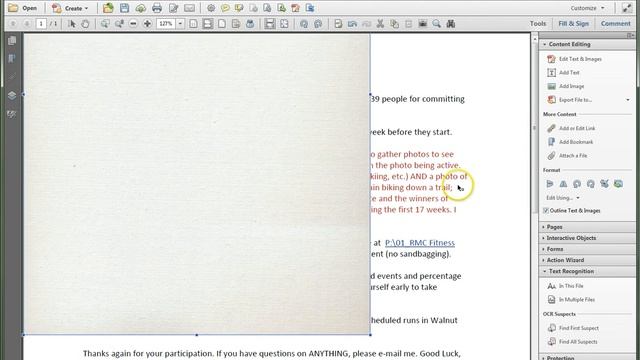Open the Create dropdown menu
Image resolution: width=640 pixels, height=360 pixels.
coord(70,8)
